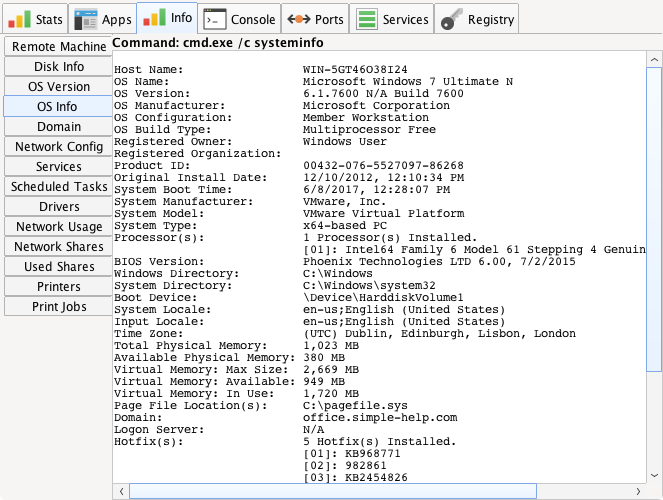This screenshot has width=663, height=500.
Task: Click the Total Physical Memory value 1,023 MB
Action: 331,345
